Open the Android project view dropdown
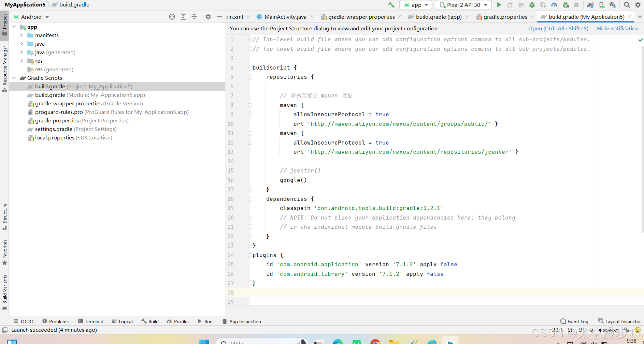The height and width of the screenshot is (344, 644). click(x=31, y=16)
